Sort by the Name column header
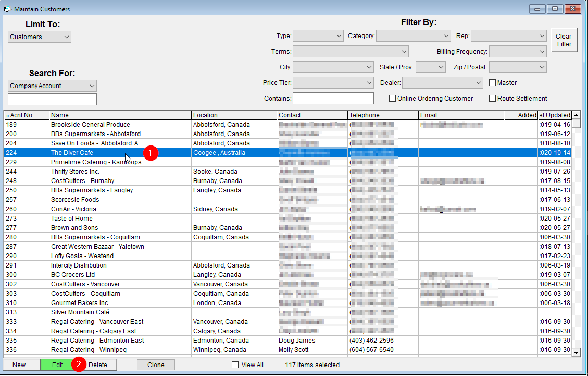The image size is (588, 376). point(120,115)
